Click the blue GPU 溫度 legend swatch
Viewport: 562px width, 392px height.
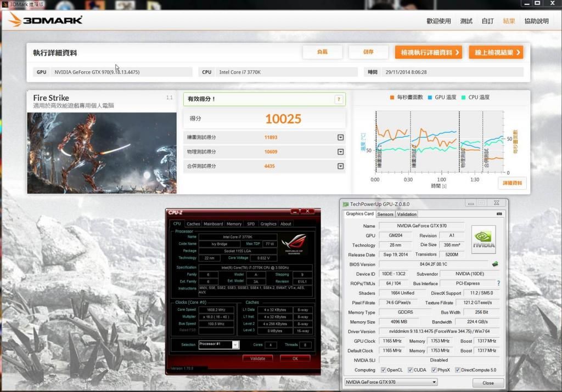pyautogui.click(x=430, y=98)
